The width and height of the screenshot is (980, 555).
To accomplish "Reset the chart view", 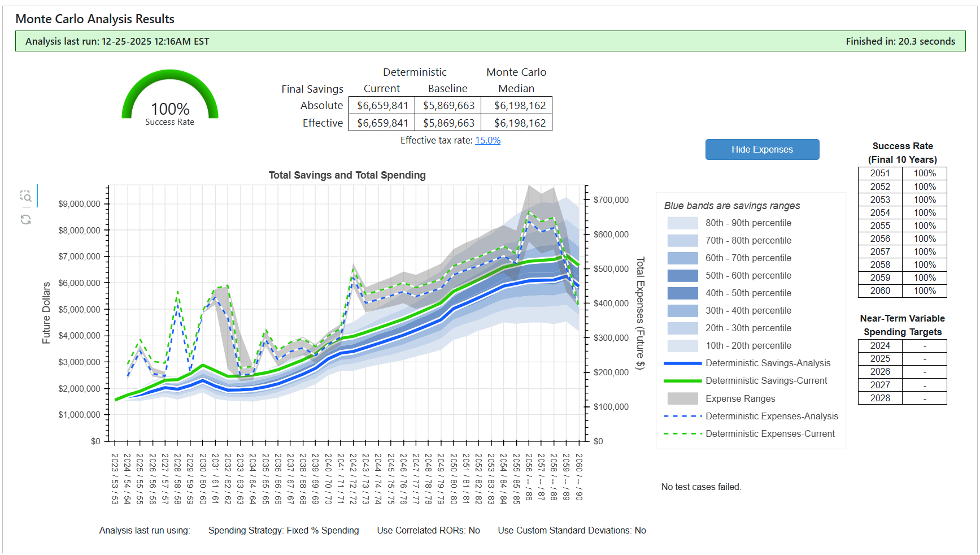I will click(26, 219).
